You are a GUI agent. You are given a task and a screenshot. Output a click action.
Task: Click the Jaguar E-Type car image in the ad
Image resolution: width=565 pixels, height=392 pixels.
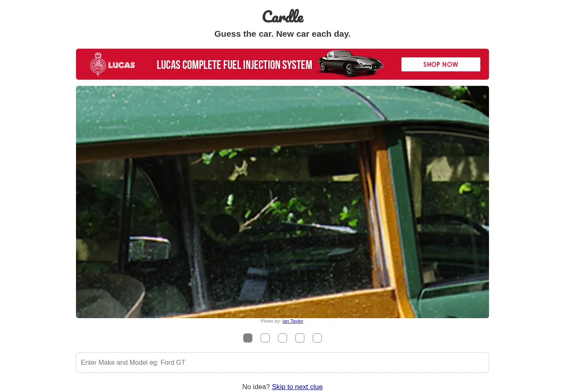[350, 63]
